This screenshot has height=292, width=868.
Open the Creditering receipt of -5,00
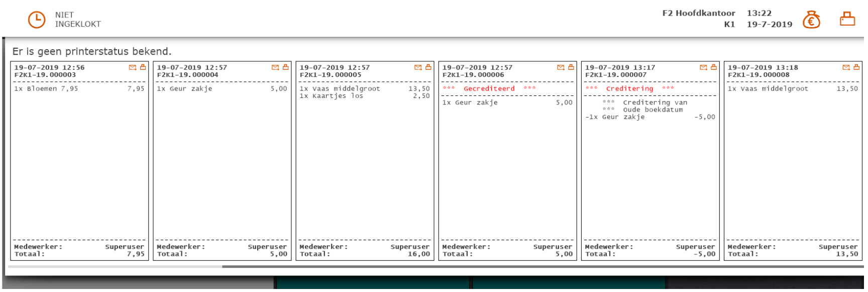point(650,161)
